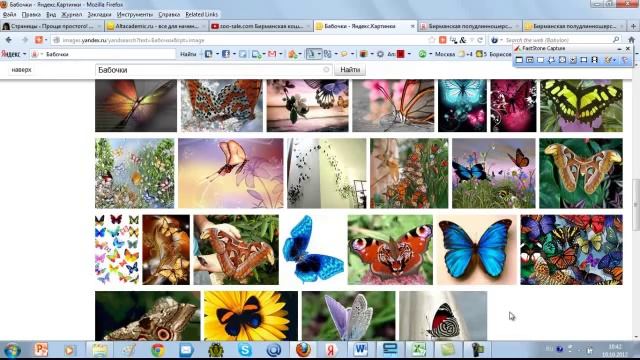Open the Firefox home page icon
This screenshot has width=640, height=360.
(631, 40)
